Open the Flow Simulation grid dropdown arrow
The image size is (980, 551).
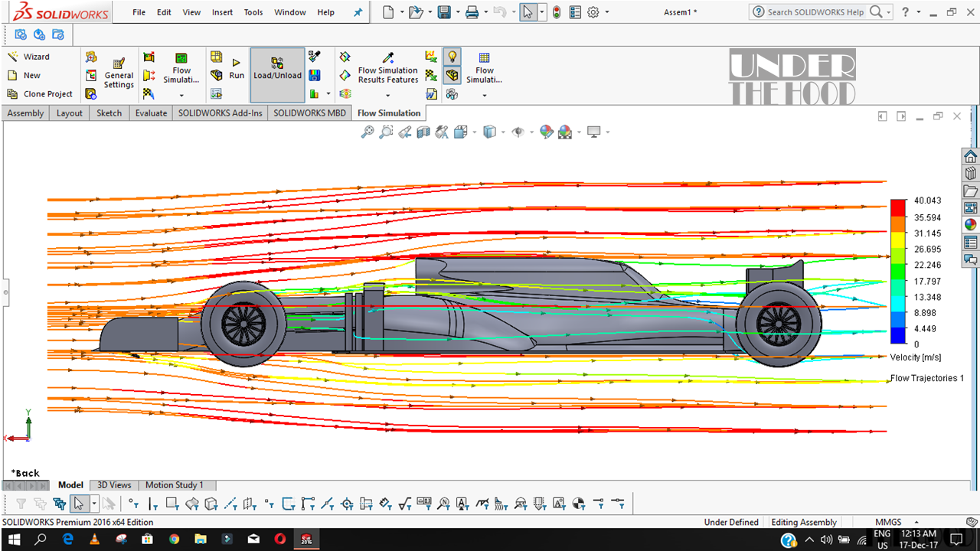[484, 95]
